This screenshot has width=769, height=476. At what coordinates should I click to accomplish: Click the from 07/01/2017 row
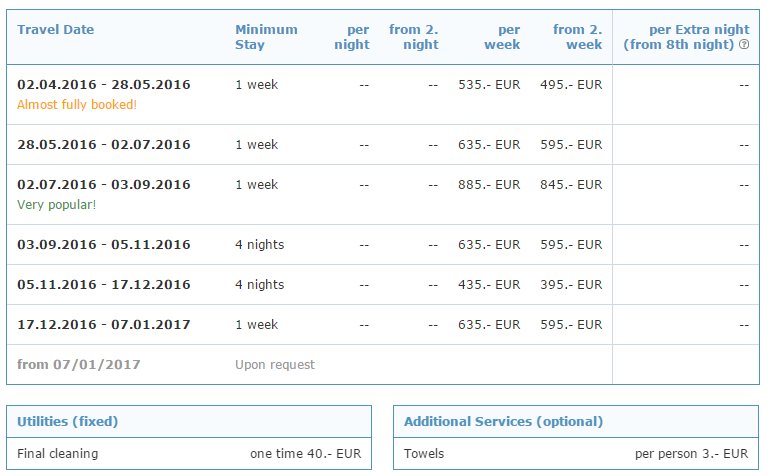(79, 365)
